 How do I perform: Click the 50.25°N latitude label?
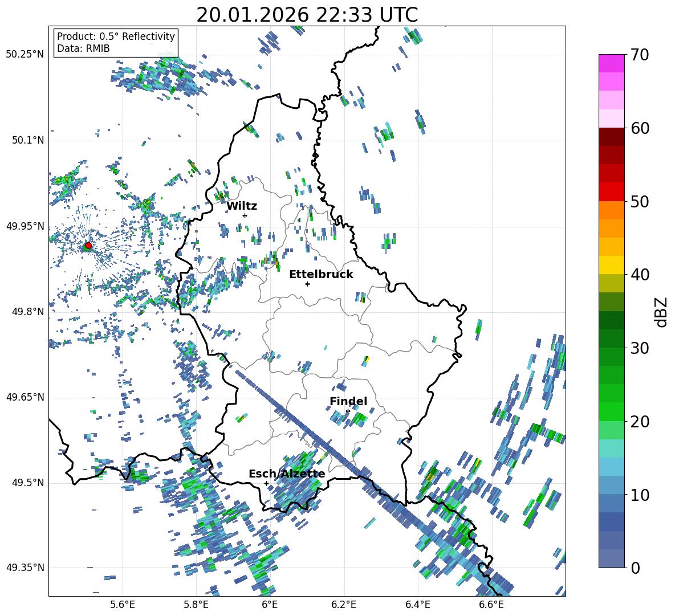coord(25,55)
